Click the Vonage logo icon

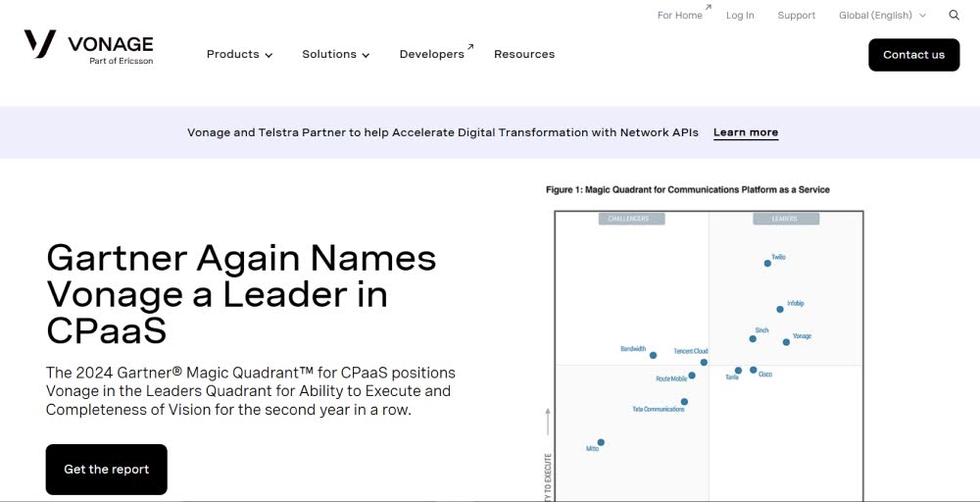(40, 44)
